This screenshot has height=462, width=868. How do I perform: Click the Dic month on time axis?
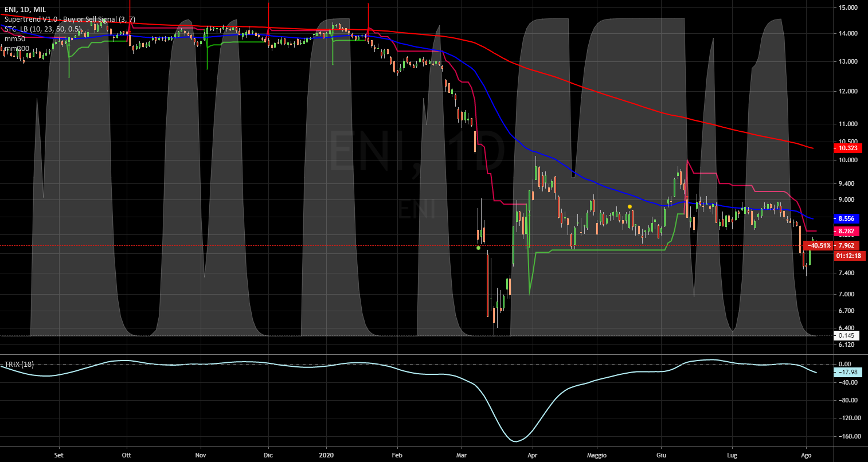(268, 456)
